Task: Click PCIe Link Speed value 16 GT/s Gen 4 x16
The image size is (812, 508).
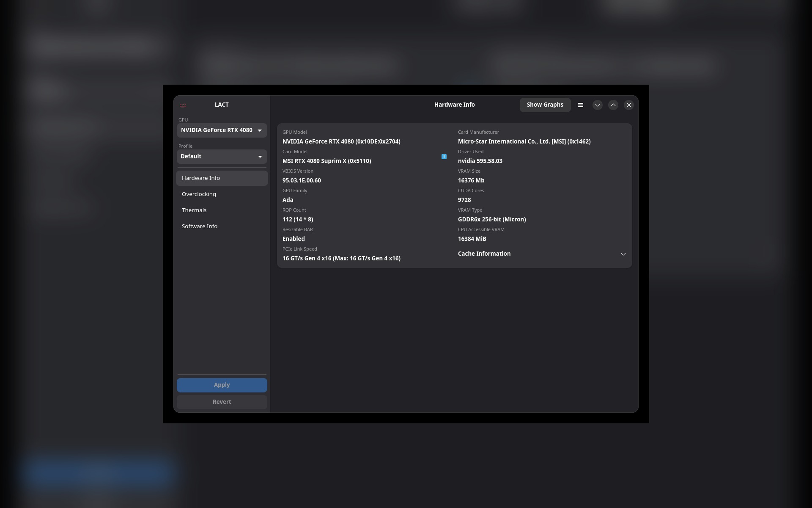Action: click(341, 258)
